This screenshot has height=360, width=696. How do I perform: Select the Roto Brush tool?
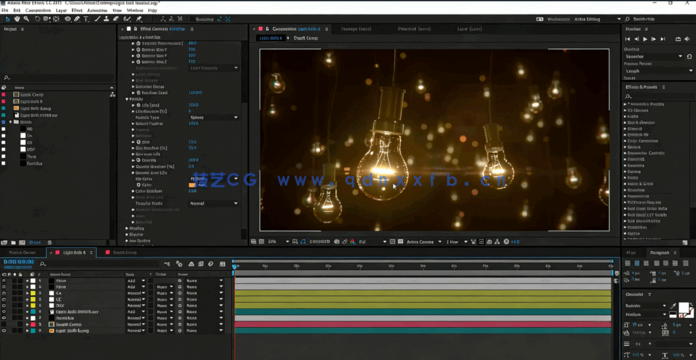click(x=127, y=19)
